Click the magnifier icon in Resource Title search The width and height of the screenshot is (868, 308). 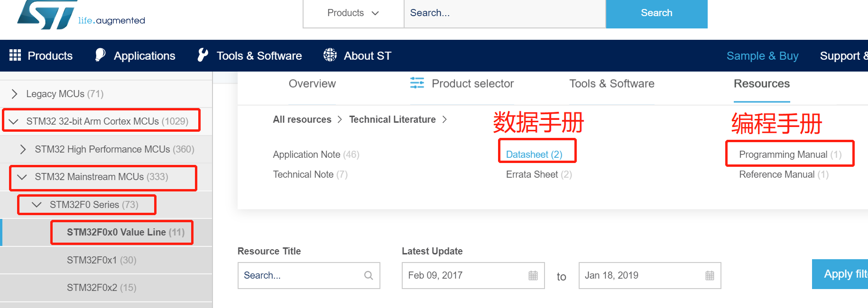[x=369, y=275]
